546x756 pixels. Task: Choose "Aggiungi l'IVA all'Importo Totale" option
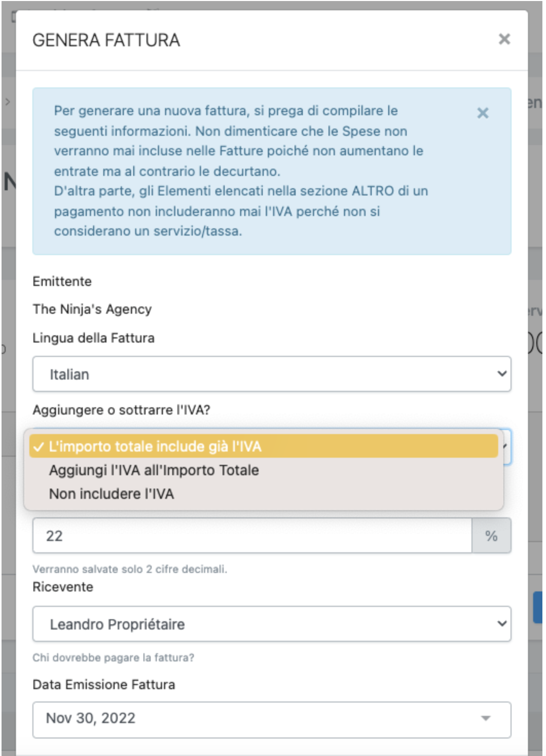point(154,470)
